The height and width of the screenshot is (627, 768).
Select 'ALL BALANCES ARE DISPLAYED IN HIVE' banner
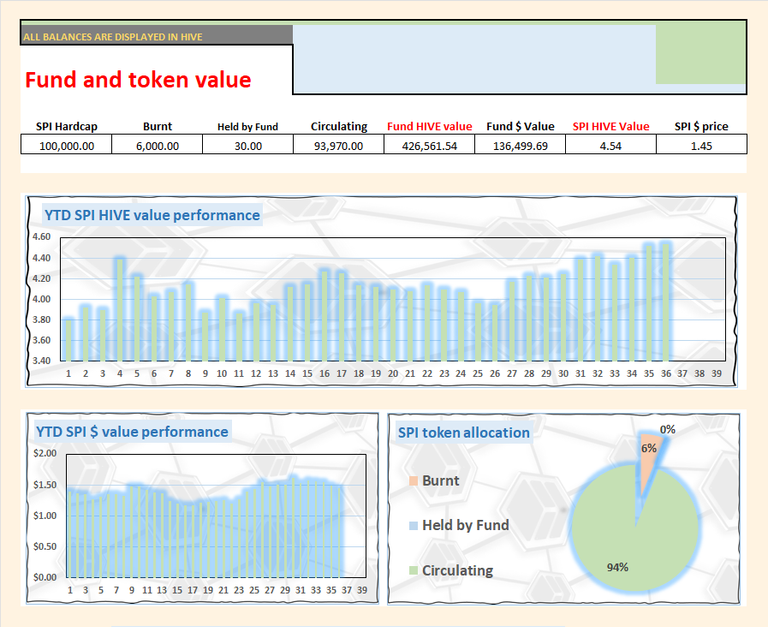(x=157, y=35)
